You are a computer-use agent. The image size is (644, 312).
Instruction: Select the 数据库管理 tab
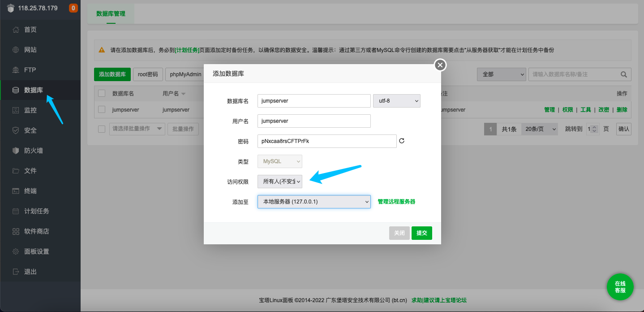(x=111, y=13)
